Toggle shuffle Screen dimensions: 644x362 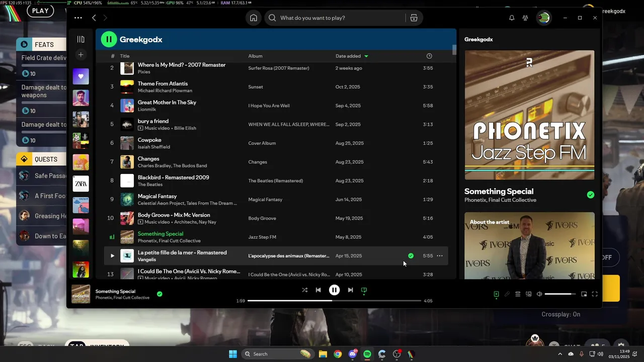pos(304,290)
